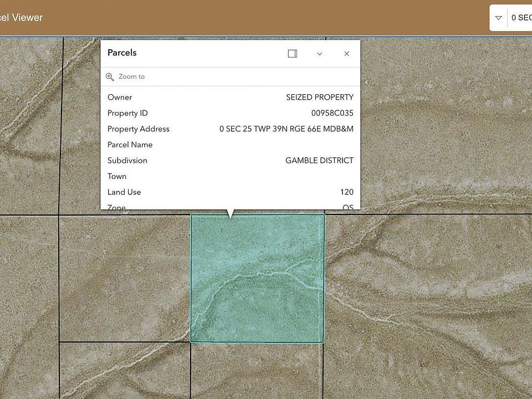Click the Parcel Viewer app title
532x399 pixels.
tap(21, 18)
